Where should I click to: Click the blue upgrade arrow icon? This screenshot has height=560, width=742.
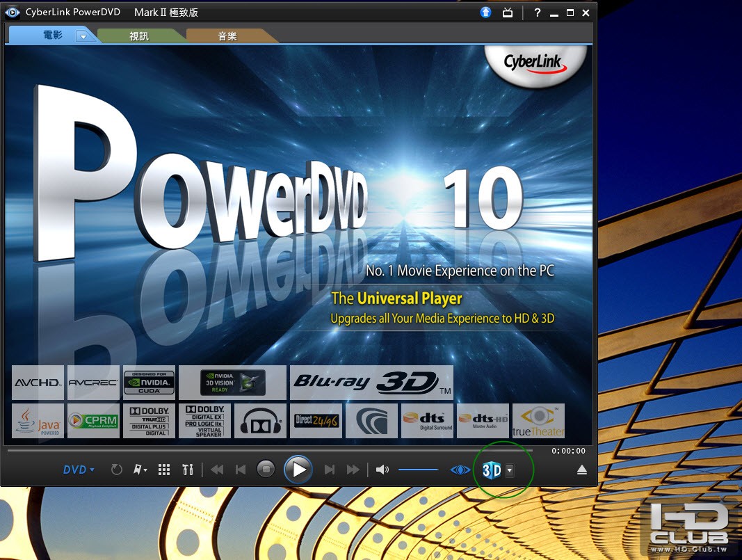click(x=485, y=13)
